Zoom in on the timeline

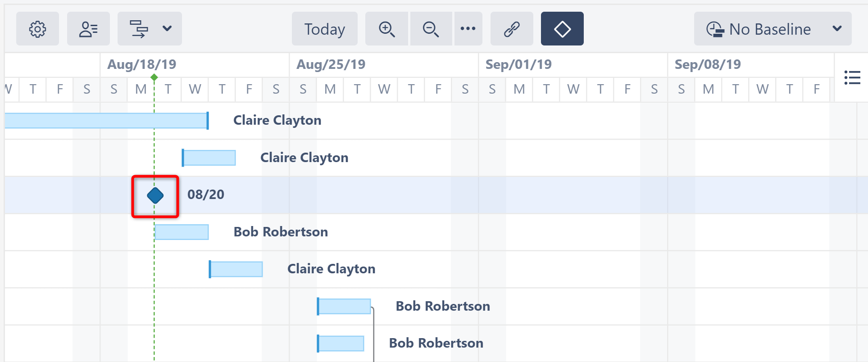point(386,29)
